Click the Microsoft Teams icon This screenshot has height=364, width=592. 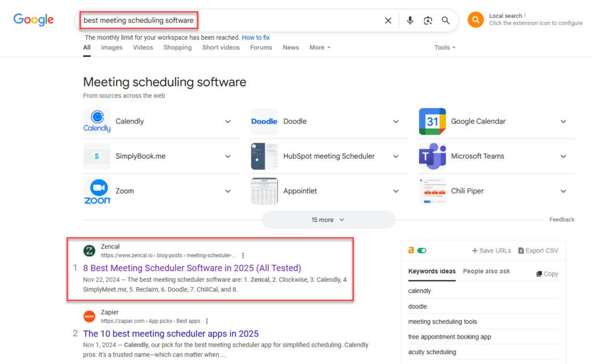tap(432, 156)
